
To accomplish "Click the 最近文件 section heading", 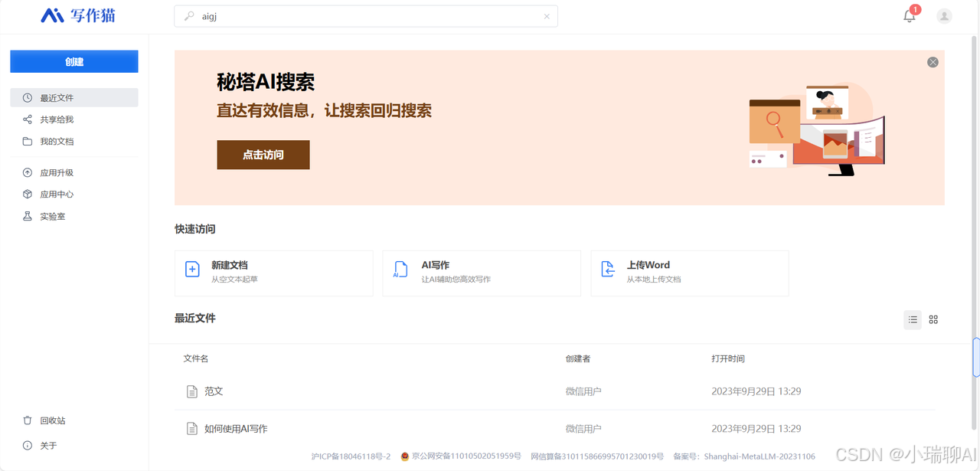I will click(195, 318).
